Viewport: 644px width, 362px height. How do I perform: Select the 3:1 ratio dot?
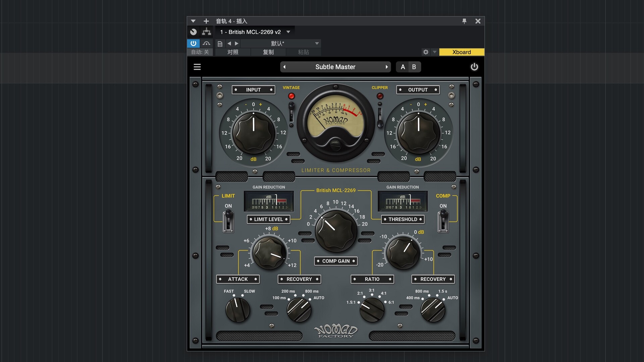372,295
